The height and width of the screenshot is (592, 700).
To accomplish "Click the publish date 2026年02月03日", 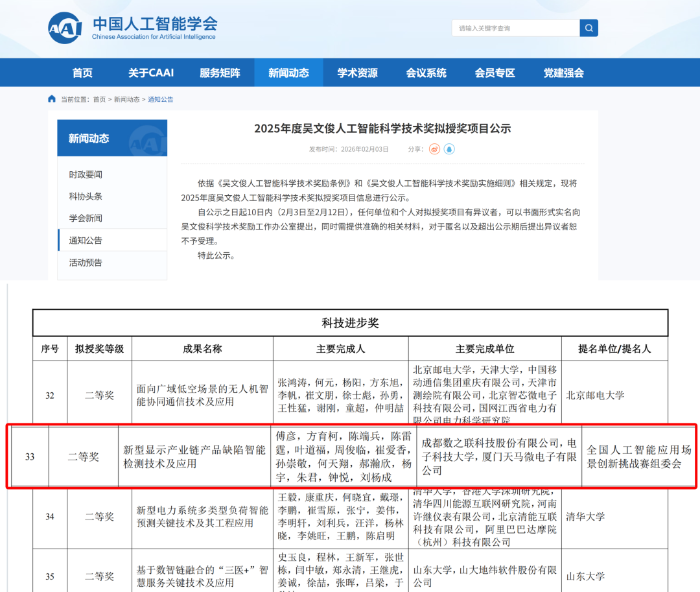I will [x=364, y=149].
